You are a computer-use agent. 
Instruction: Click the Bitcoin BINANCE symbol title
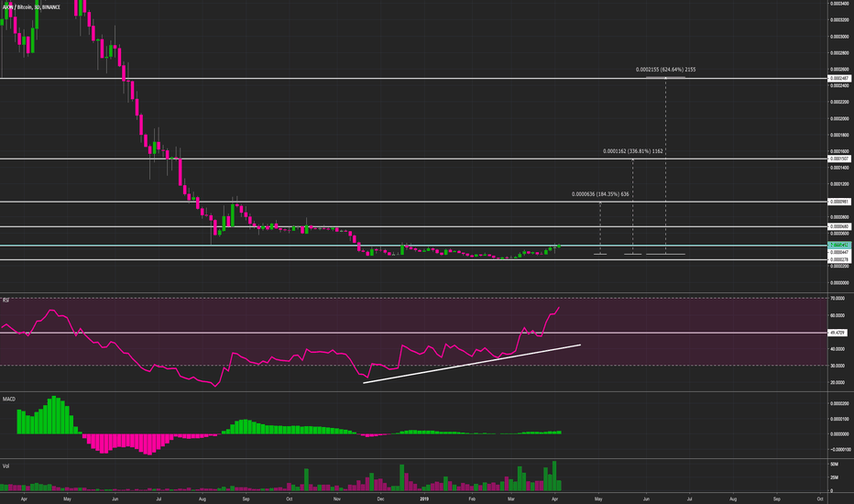[31, 7]
